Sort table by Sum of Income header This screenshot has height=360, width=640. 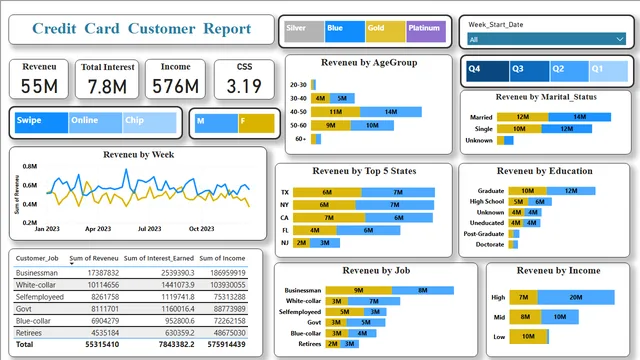pyautogui.click(x=222, y=258)
